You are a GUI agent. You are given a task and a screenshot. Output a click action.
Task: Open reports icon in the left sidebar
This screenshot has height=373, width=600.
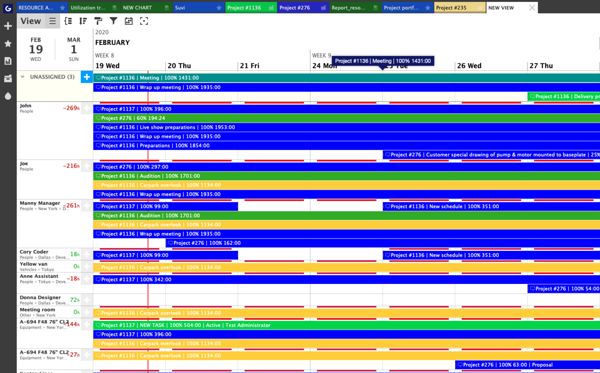(x=8, y=61)
